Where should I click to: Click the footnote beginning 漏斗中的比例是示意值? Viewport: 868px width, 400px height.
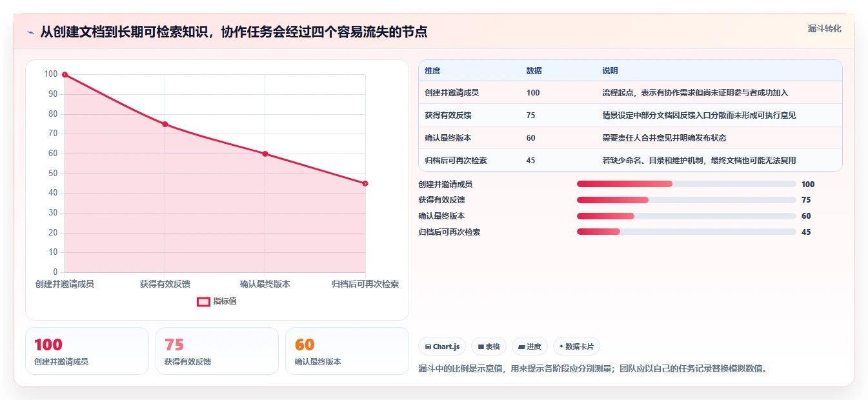tap(592, 369)
